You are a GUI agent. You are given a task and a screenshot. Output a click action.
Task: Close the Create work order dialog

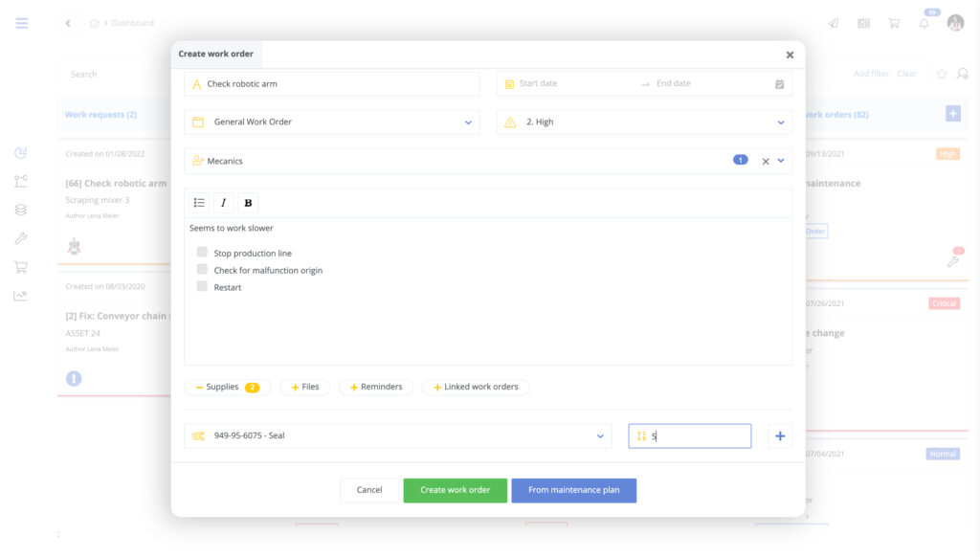790,55
